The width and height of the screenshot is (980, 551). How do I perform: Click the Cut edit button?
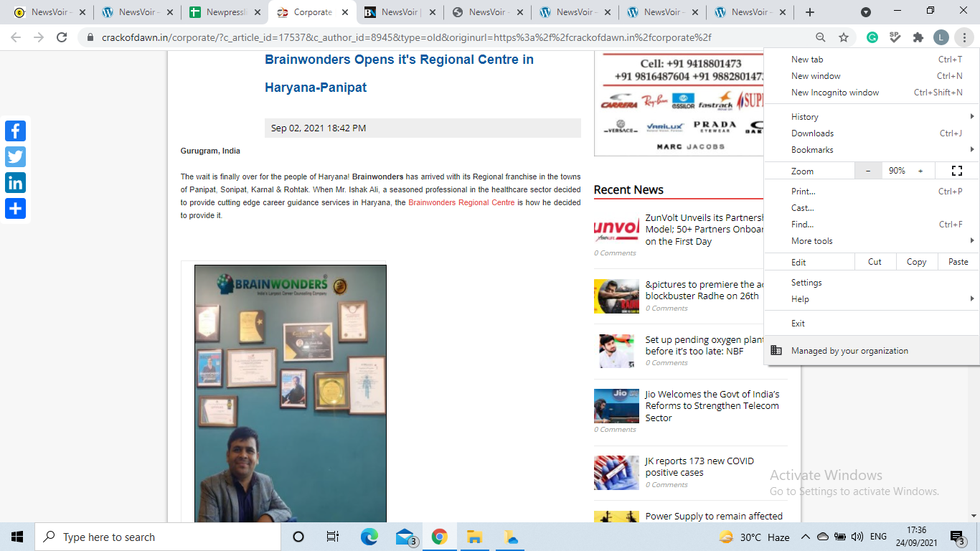coord(875,262)
